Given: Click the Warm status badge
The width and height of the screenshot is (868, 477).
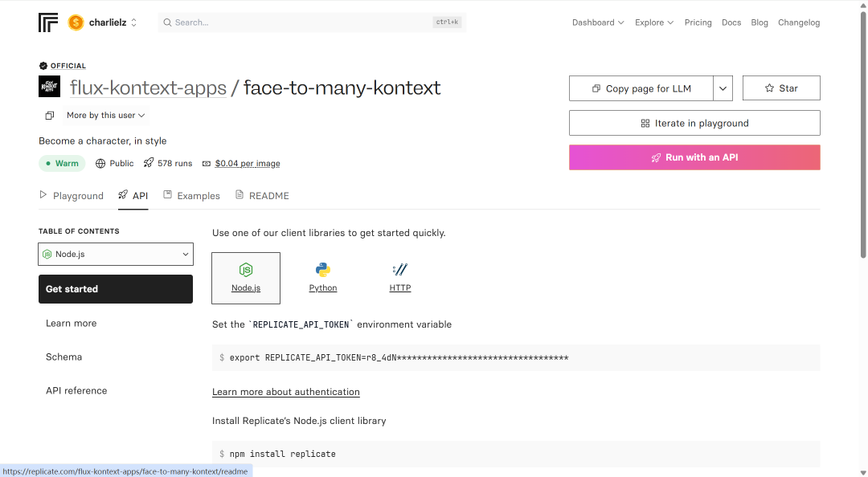Looking at the screenshot, I should click(x=62, y=163).
